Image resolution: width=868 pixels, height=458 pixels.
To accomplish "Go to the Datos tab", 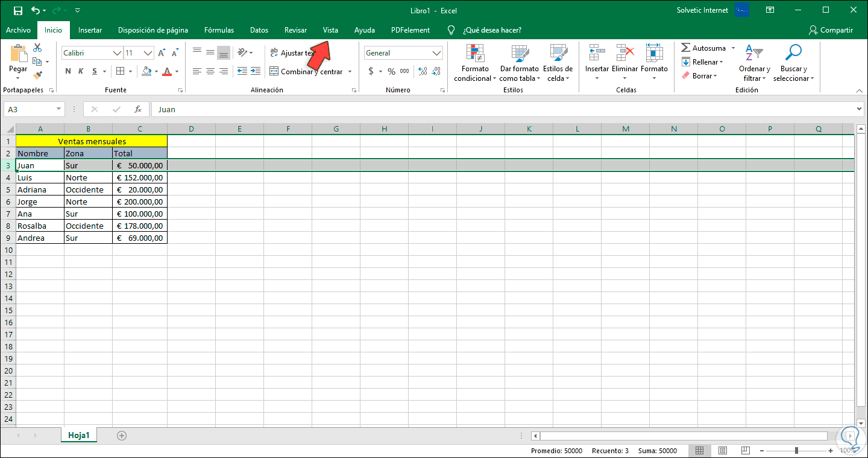I will click(x=259, y=30).
